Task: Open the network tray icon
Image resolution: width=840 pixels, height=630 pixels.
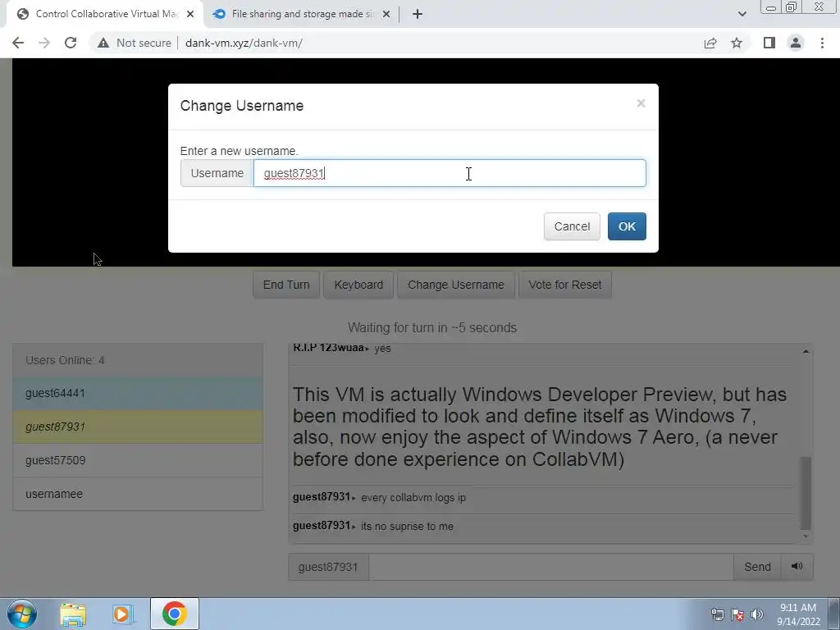Action: (717, 614)
